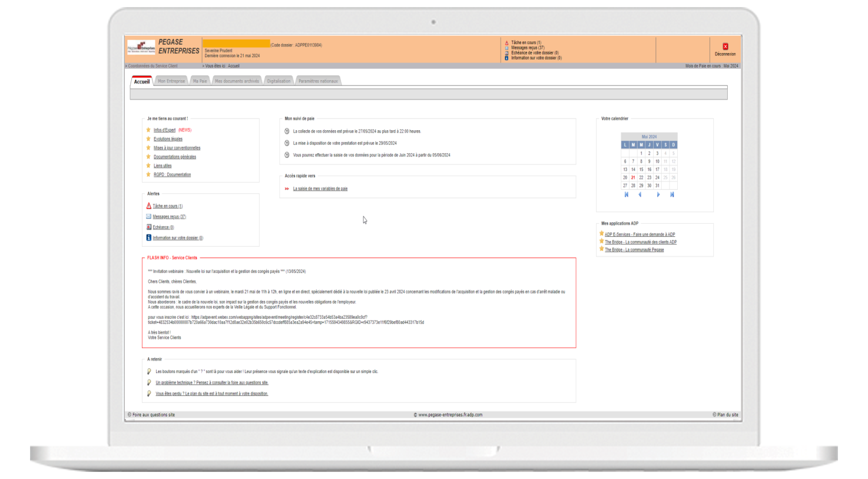
Task: Open the Mon Entreprise tab
Action: (171, 81)
